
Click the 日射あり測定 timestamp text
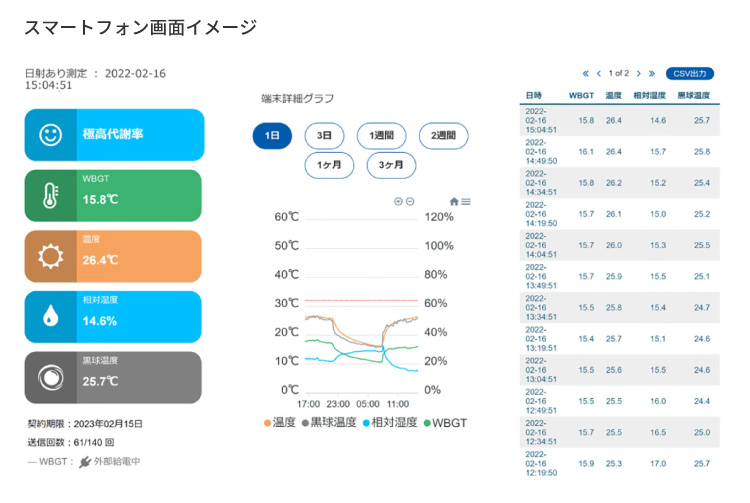(x=95, y=79)
